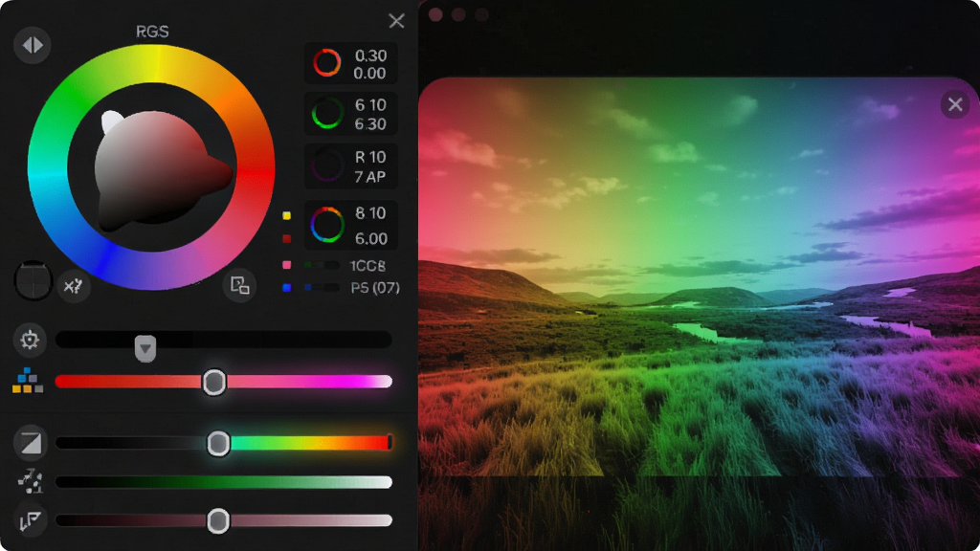Image resolution: width=980 pixels, height=551 pixels.
Task: Click the connected nodes icon
Action: pyautogui.click(x=30, y=481)
